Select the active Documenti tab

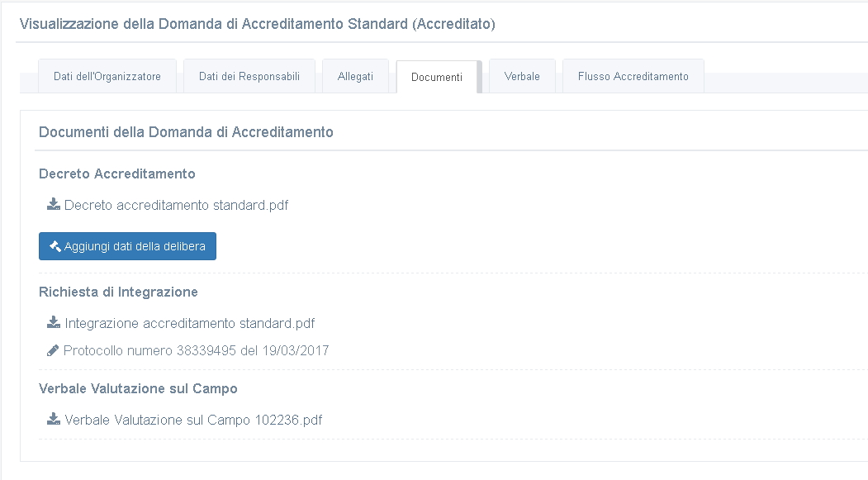(437, 77)
